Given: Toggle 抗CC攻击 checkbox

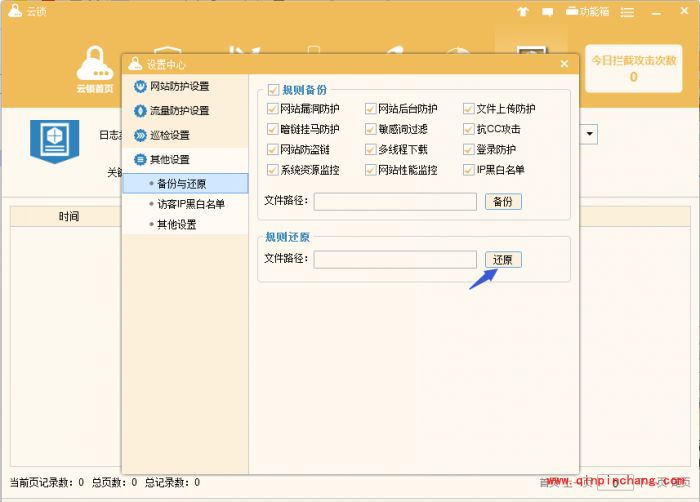Looking at the screenshot, I should pyautogui.click(x=468, y=129).
